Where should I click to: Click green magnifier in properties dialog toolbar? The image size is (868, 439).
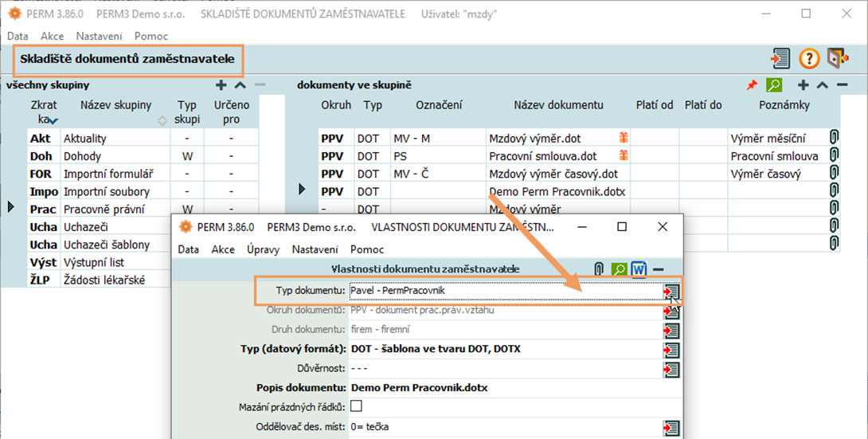619,269
